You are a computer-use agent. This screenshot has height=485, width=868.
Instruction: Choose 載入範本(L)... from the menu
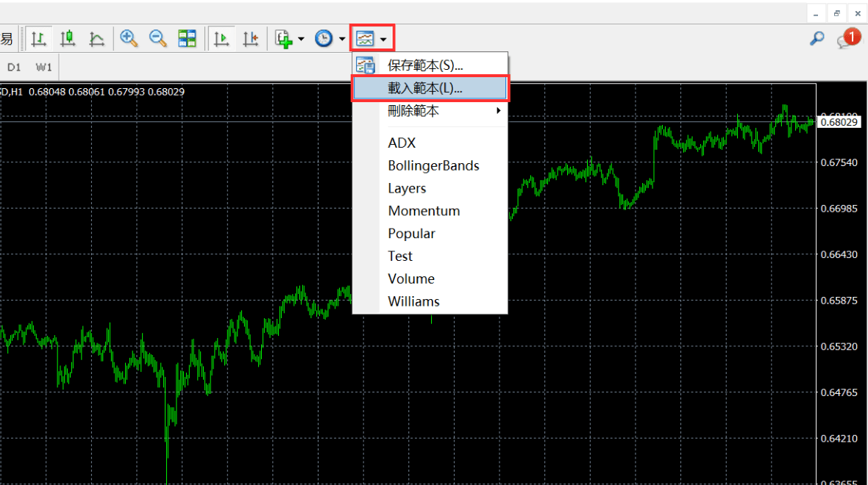pyautogui.click(x=425, y=88)
